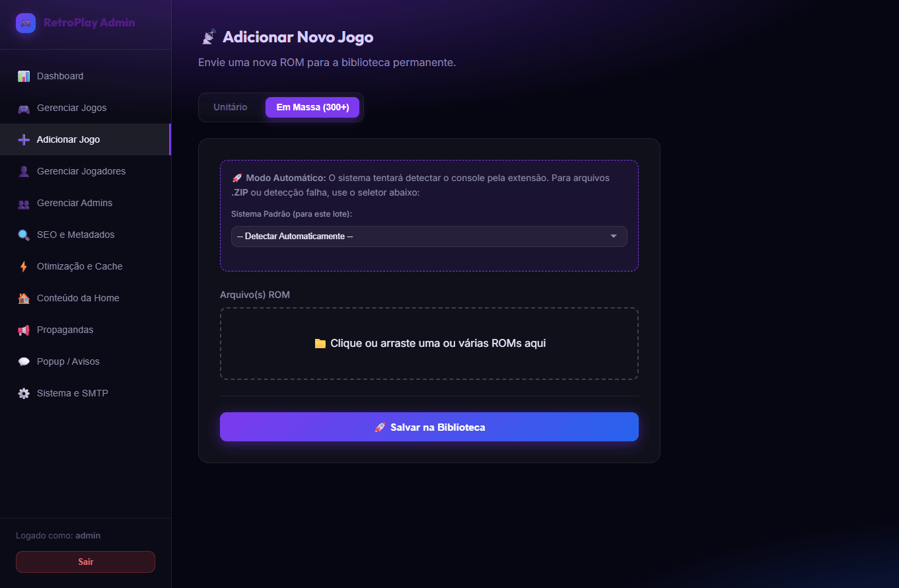Click the Propagandas megaphone icon

tap(24, 330)
